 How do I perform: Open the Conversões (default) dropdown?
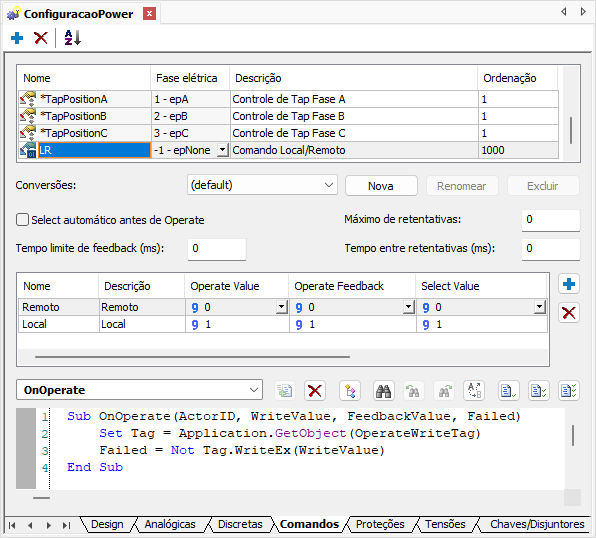point(262,185)
